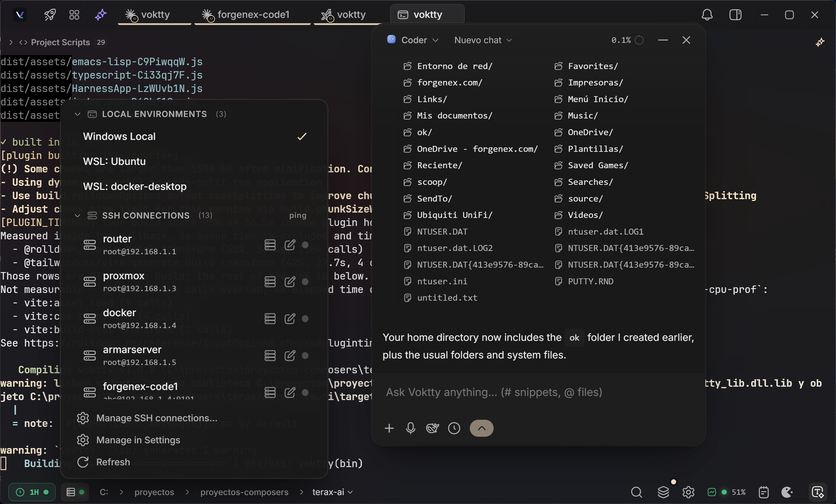Screen dimensions: 836x504
Task: Click the 0.1% context usage ring
Action: (639, 40)
